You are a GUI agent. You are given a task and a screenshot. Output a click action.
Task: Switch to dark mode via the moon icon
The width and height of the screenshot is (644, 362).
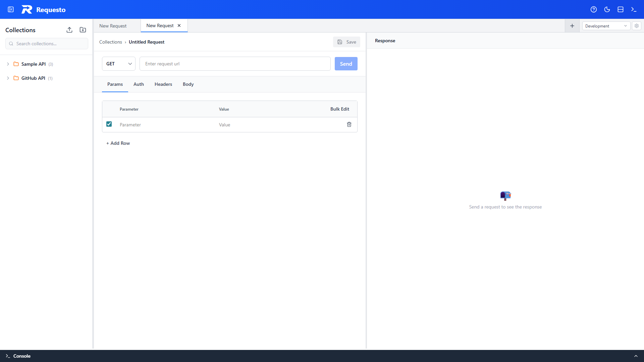(x=607, y=9)
